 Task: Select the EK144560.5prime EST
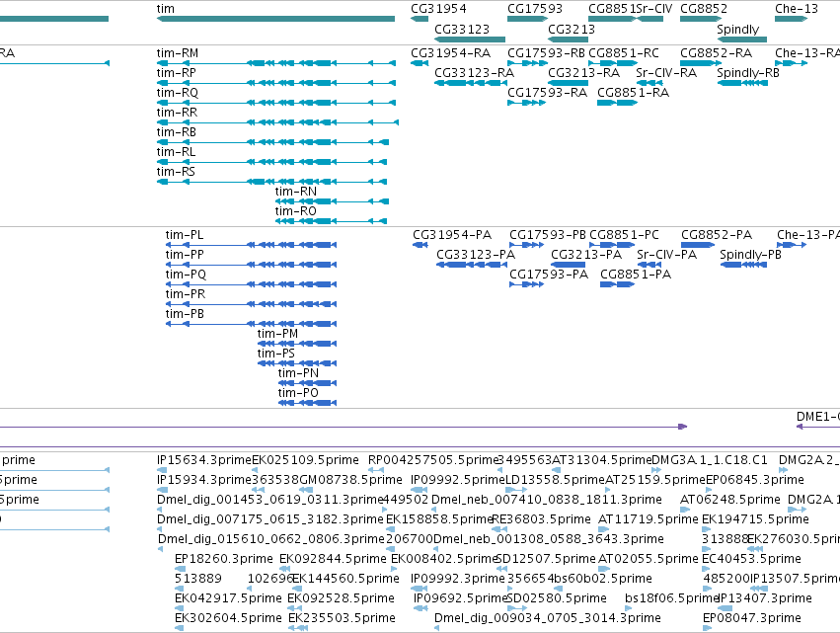[x=296, y=589]
